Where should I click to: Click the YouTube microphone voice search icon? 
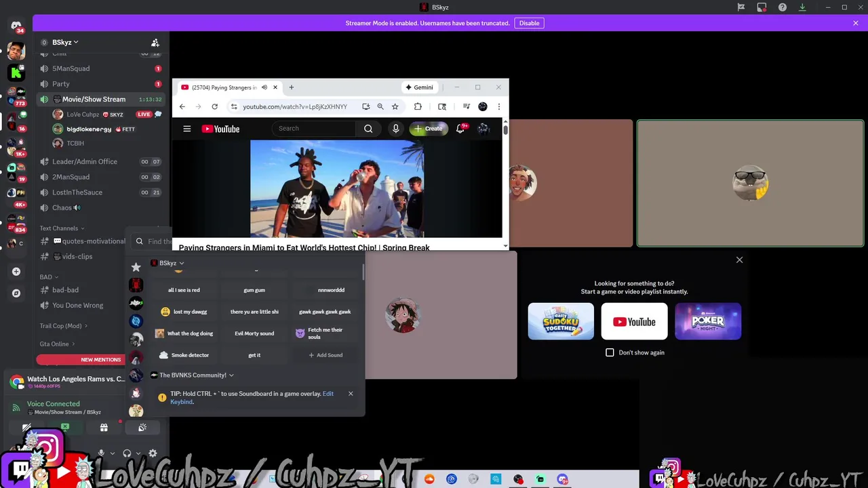(396, 129)
